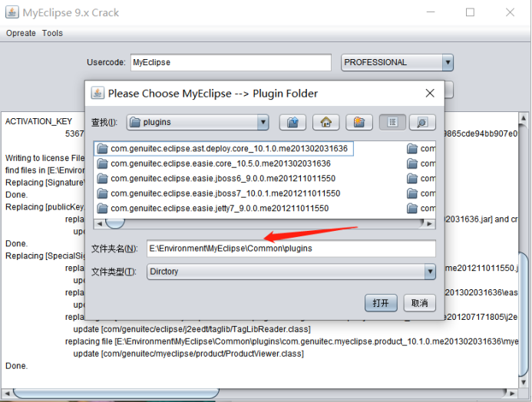The width and height of the screenshot is (532, 402).
Task: Select folder com.genuitec.eclipse.easie.jboss6_9.0.0
Action: tap(216, 178)
